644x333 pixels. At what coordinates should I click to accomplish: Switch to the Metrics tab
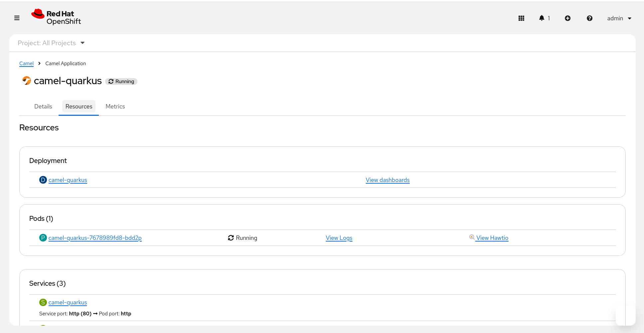point(115,106)
